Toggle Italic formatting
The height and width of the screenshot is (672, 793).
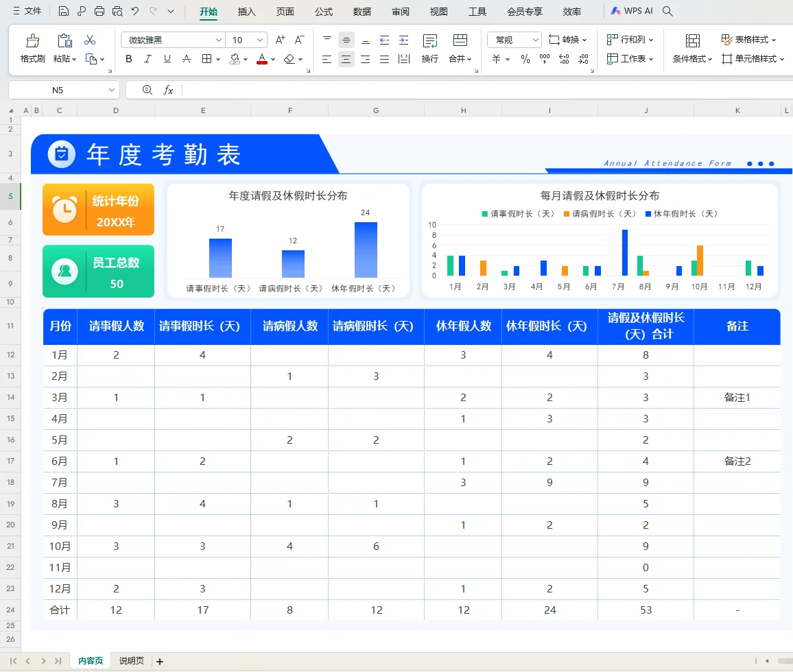tap(147, 59)
